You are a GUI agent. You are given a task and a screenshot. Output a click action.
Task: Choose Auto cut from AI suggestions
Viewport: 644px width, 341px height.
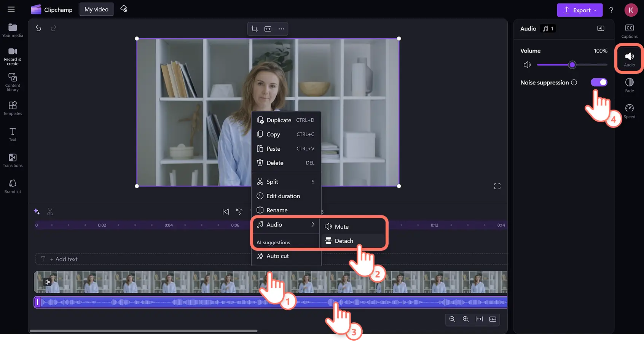click(x=286, y=256)
